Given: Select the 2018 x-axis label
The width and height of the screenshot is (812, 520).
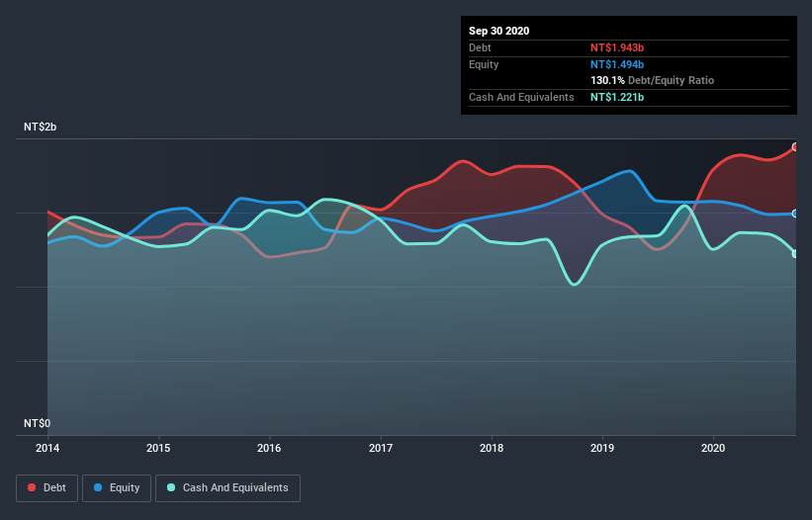Looking at the screenshot, I should coord(492,448).
